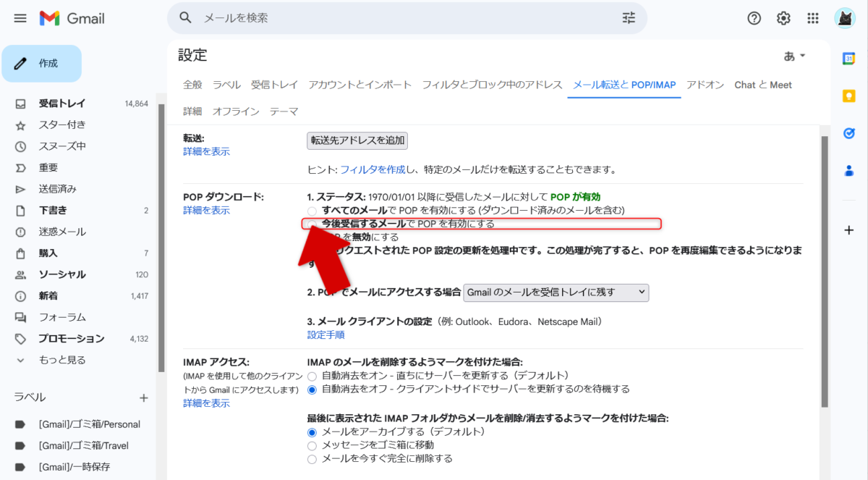This screenshot has height=480, width=868.
Task: Open Google Tasks in side panel
Action: click(x=849, y=133)
